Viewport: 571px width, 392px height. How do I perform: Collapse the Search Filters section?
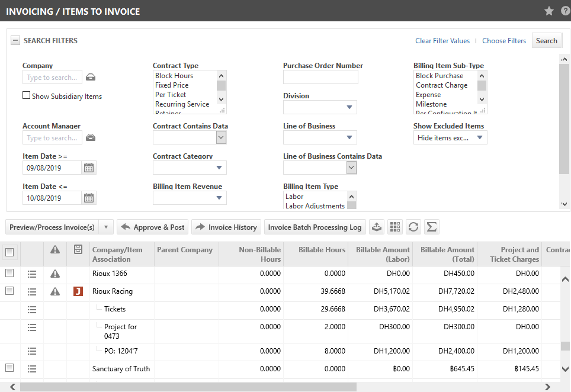[15, 41]
